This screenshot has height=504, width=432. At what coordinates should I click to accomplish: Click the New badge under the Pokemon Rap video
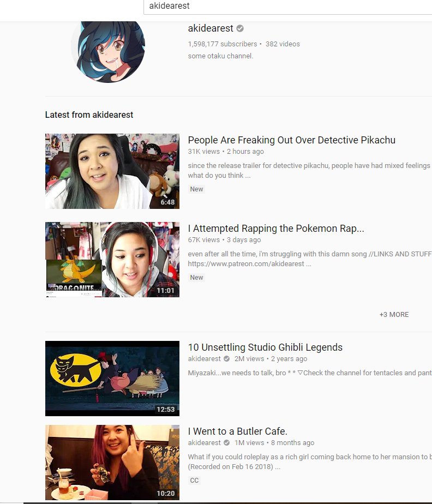(196, 278)
